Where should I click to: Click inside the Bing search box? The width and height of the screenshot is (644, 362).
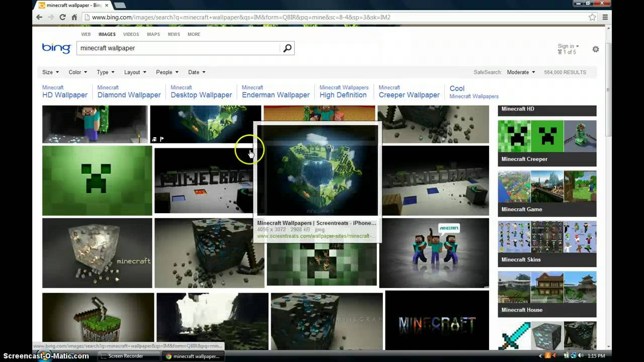click(179, 48)
